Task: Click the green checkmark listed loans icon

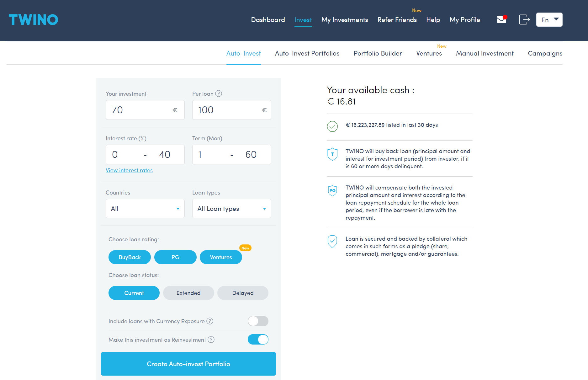Action: (332, 126)
